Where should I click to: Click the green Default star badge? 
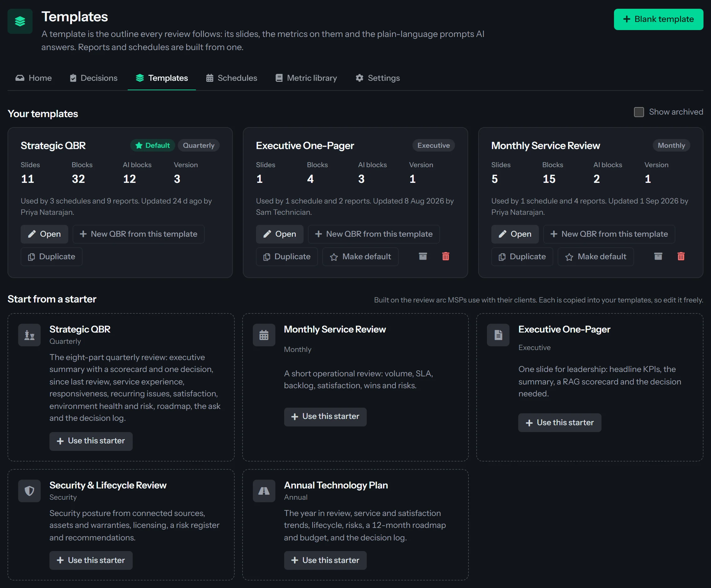point(152,145)
